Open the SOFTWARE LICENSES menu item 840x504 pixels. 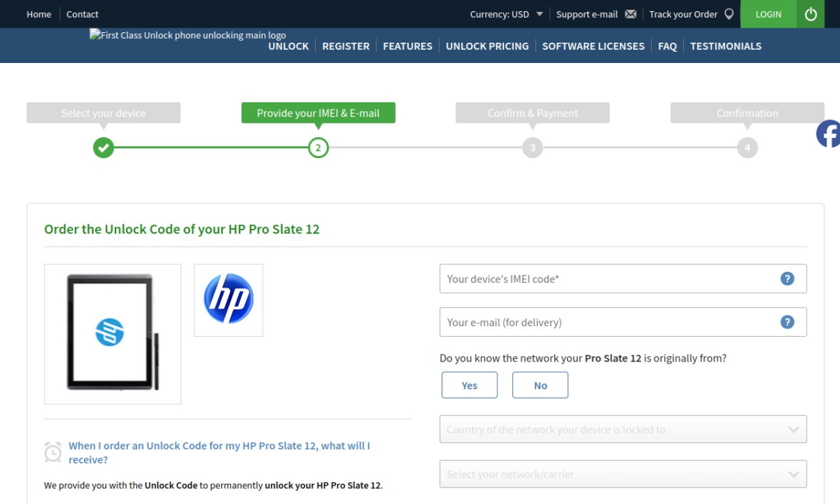[593, 46]
